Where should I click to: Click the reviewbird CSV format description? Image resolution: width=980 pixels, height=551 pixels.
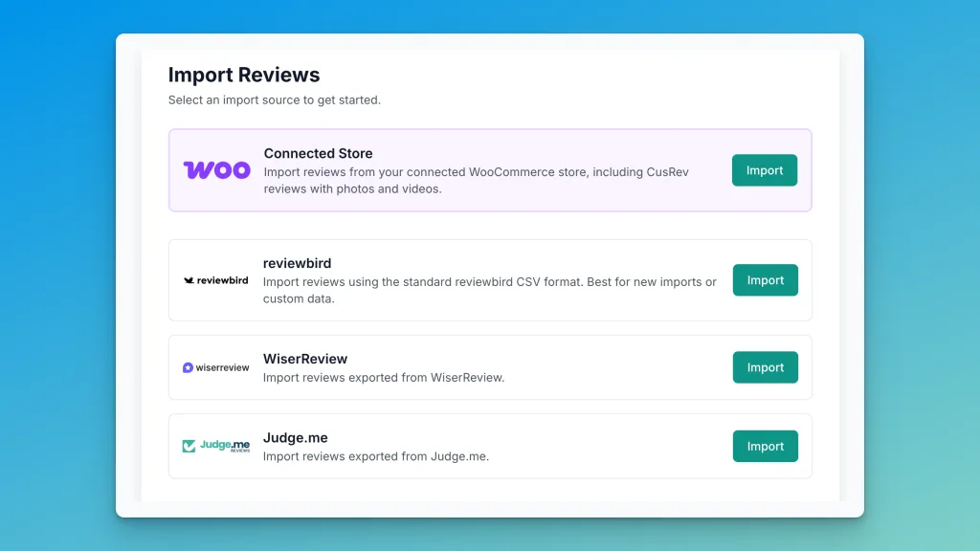pyautogui.click(x=489, y=290)
